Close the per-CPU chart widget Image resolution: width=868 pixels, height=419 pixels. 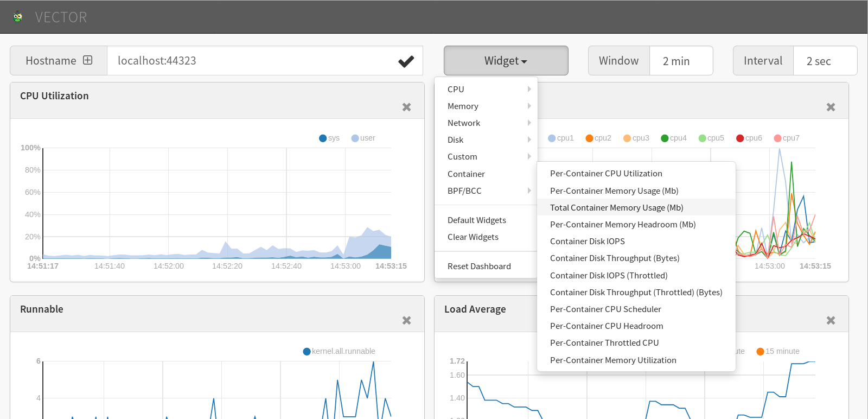coord(831,107)
